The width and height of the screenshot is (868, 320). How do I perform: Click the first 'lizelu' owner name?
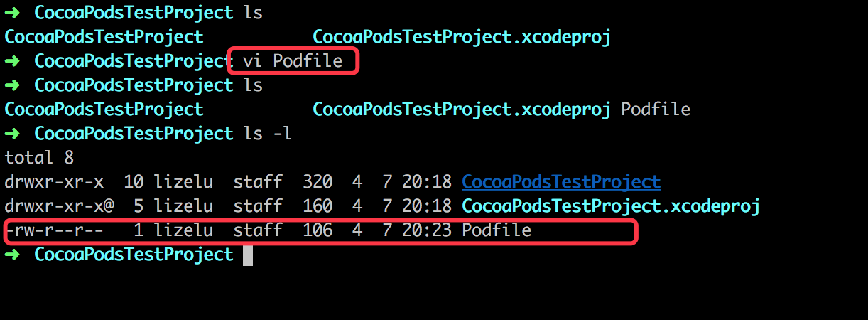point(183,182)
